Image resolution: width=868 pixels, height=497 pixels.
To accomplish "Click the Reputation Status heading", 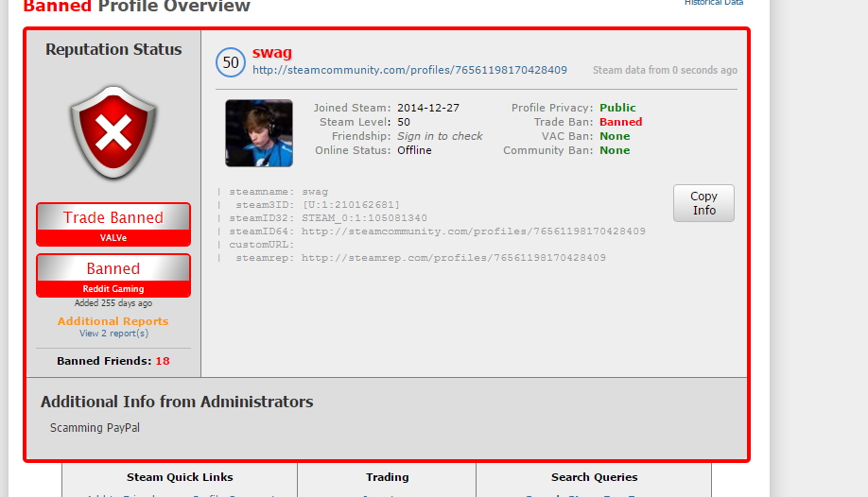I will point(113,49).
